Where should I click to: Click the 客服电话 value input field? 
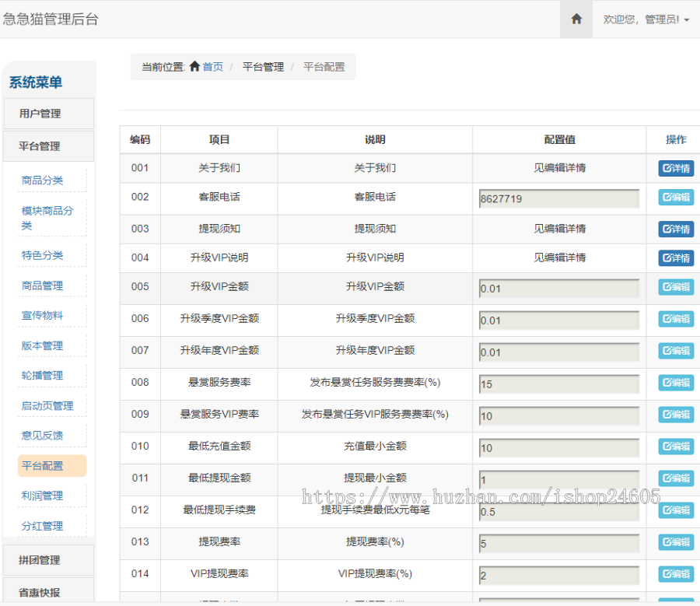click(x=558, y=199)
